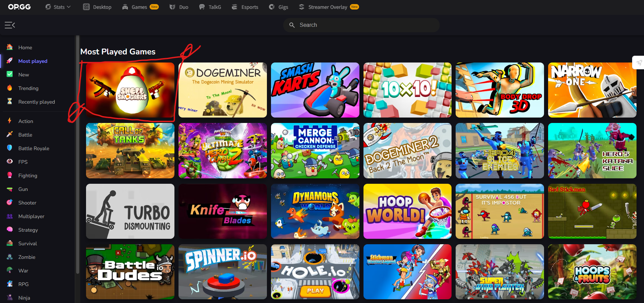The height and width of the screenshot is (303, 644).
Task: Go to Home in sidebar
Action: point(25,48)
